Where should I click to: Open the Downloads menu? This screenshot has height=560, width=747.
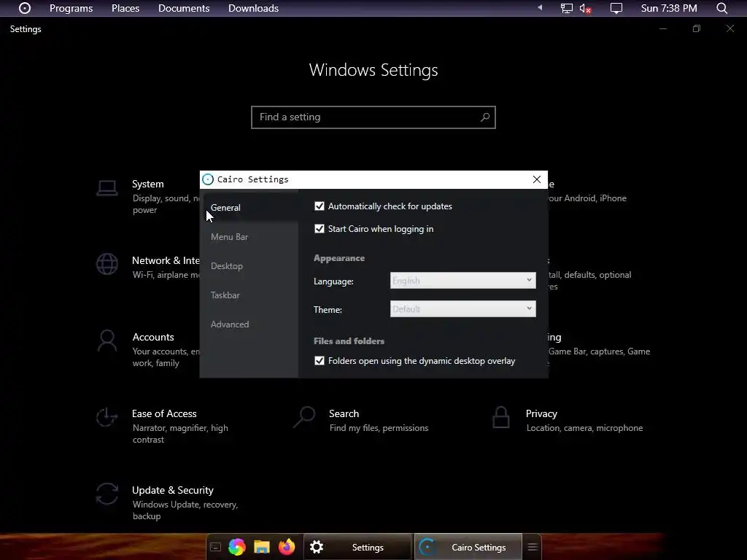(x=253, y=8)
